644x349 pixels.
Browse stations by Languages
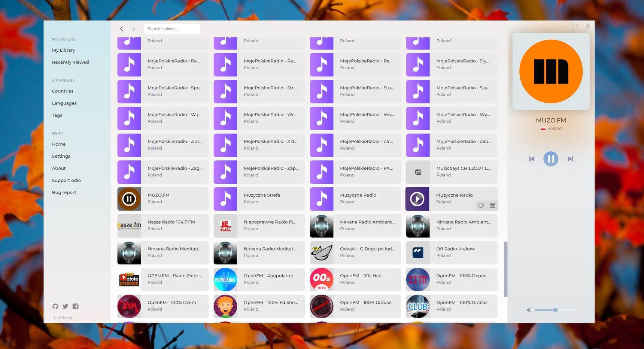coord(64,103)
